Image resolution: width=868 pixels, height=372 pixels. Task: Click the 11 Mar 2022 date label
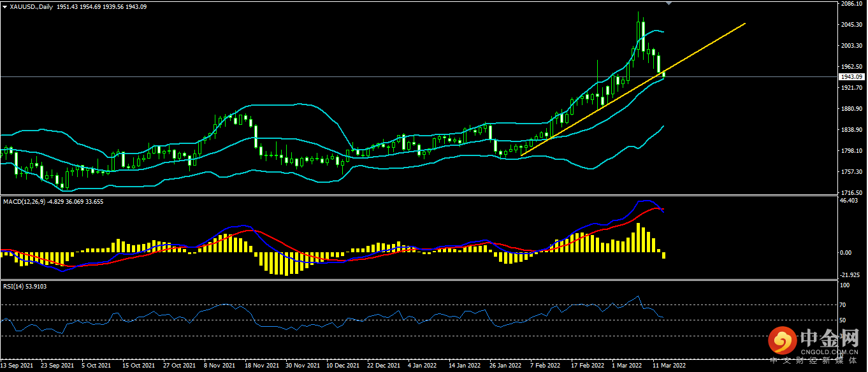point(669,366)
